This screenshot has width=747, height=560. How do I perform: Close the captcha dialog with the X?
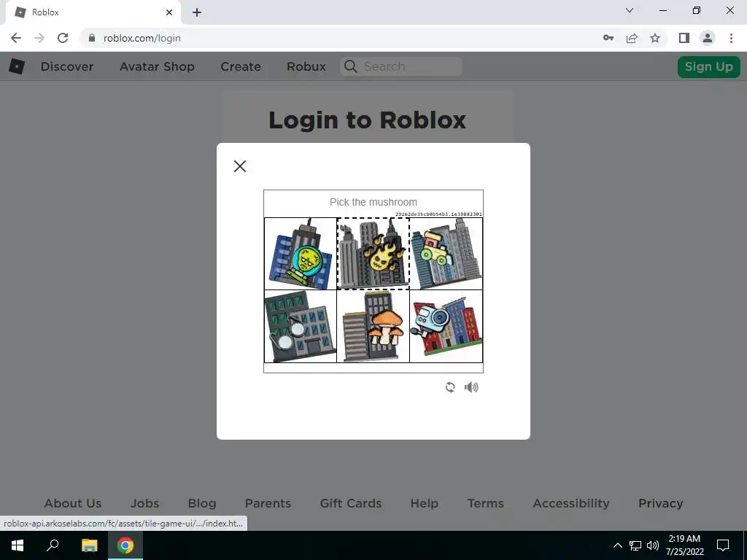[x=239, y=166]
